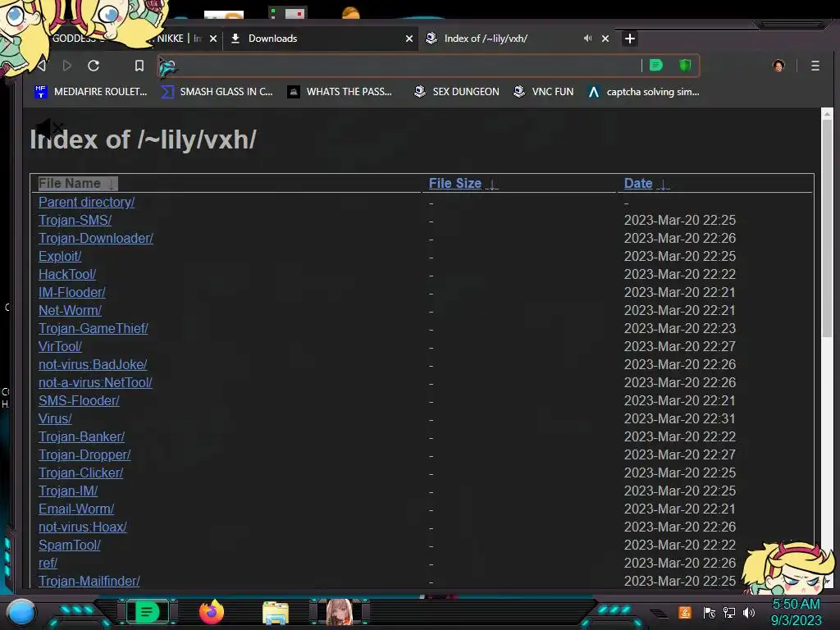The width and height of the screenshot is (840, 630).
Task: Open the volume tray icon
Action: pos(749,612)
